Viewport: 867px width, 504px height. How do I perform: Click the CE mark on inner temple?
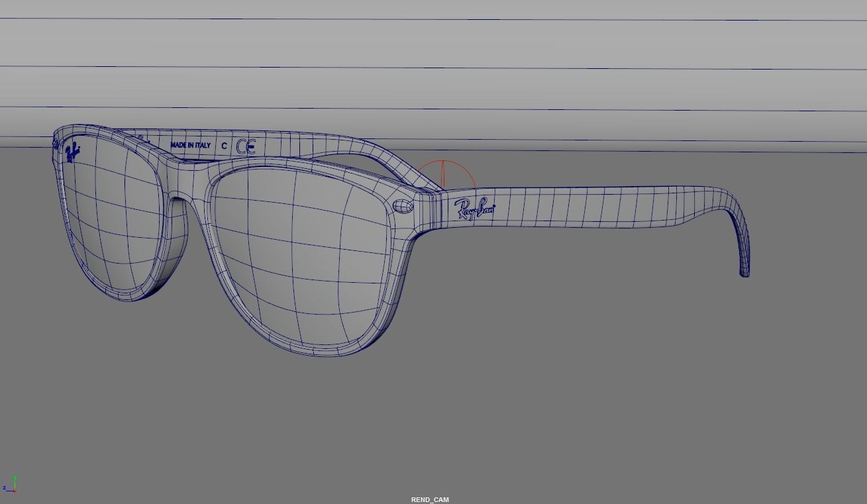coord(246,146)
